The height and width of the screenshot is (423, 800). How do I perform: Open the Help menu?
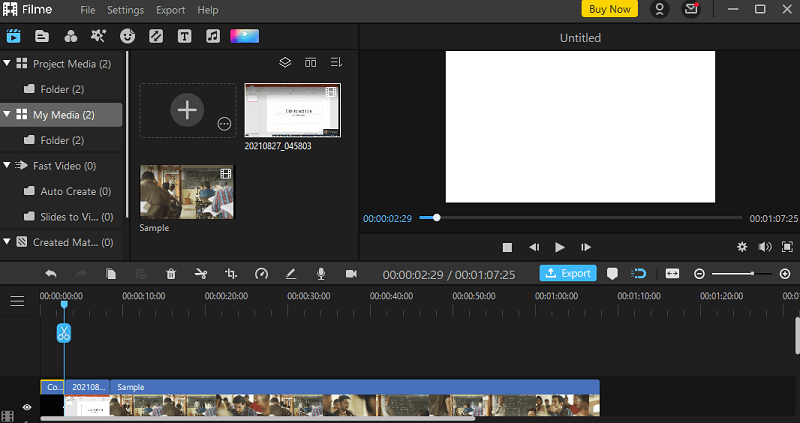pos(208,10)
